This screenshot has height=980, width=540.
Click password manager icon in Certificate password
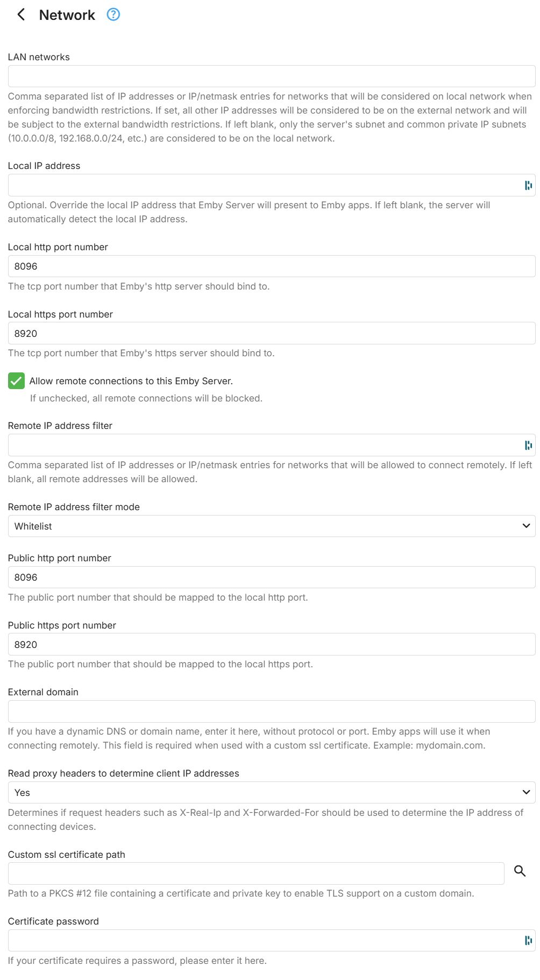click(528, 940)
